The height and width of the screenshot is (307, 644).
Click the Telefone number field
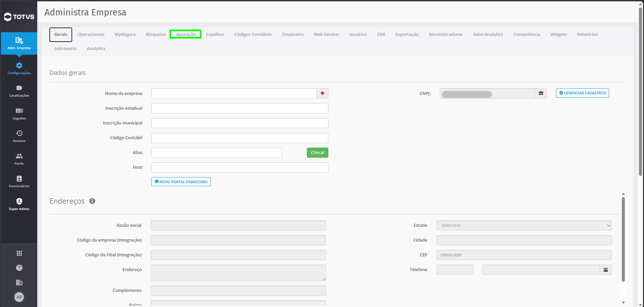click(x=541, y=270)
